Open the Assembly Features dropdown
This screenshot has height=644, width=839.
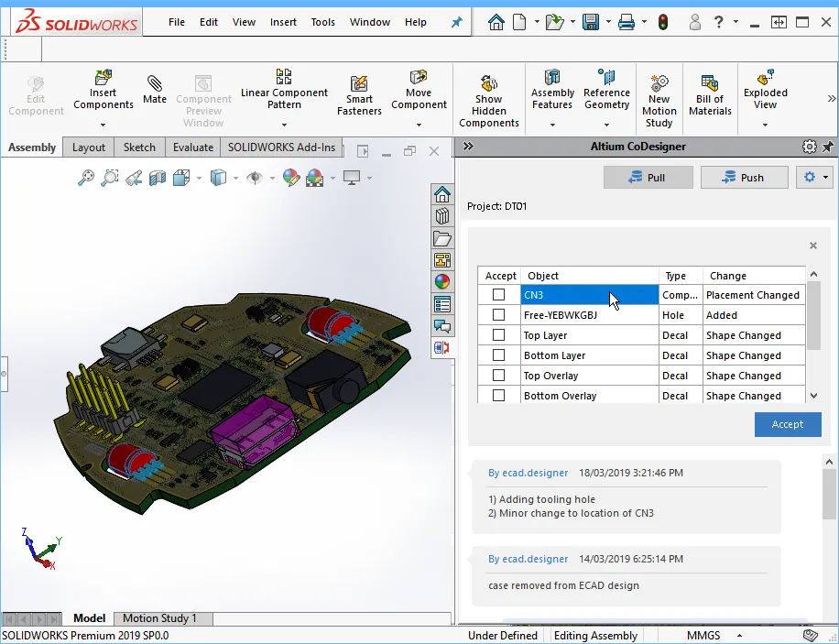pyautogui.click(x=552, y=125)
